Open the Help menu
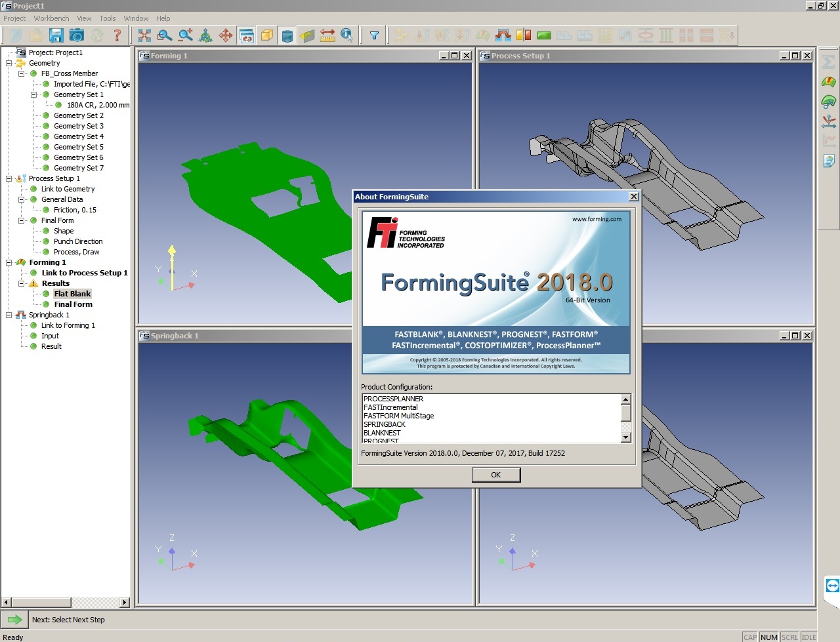Viewport: 840px width, 642px height. pyautogui.click(x=163, y=18)
